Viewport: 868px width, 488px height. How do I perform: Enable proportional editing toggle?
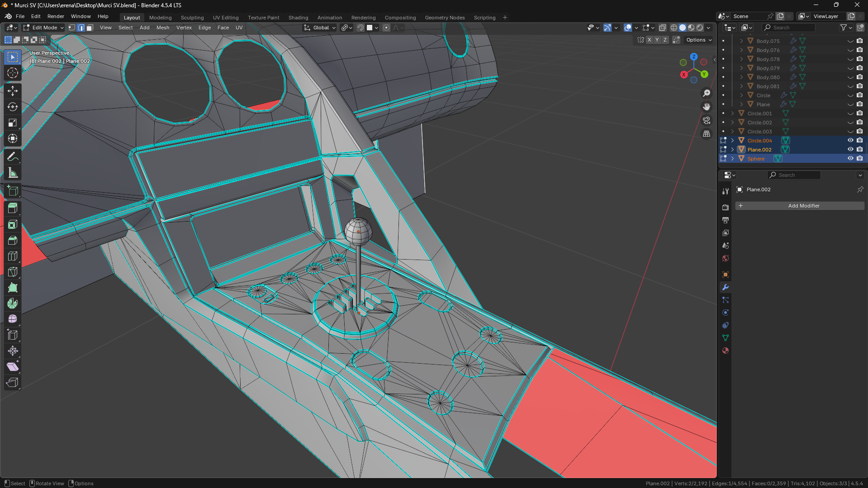[x=386, y=28]
